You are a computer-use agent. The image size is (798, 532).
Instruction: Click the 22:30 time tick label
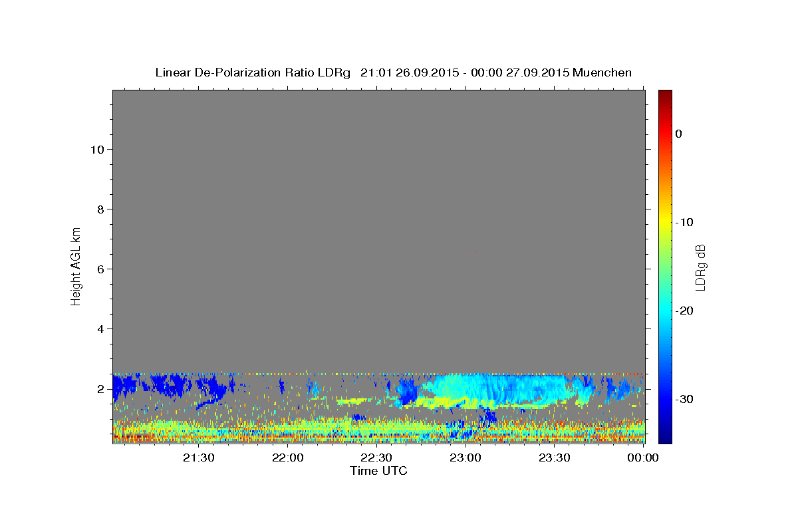click(376, 458)
